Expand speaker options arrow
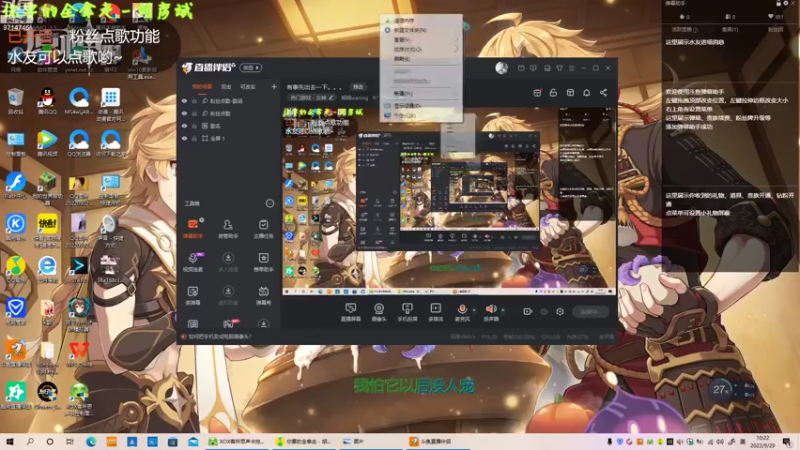Viewport: 800px width, 450px height. click(x=503, y=310)
